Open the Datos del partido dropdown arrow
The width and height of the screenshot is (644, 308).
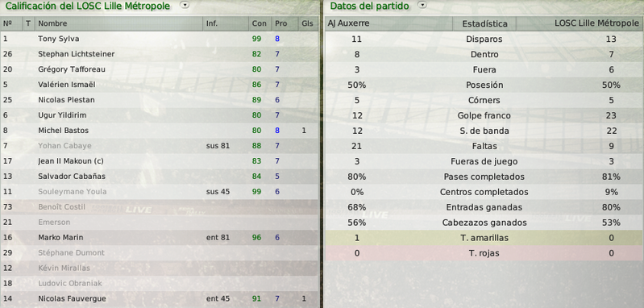point(422,6)
